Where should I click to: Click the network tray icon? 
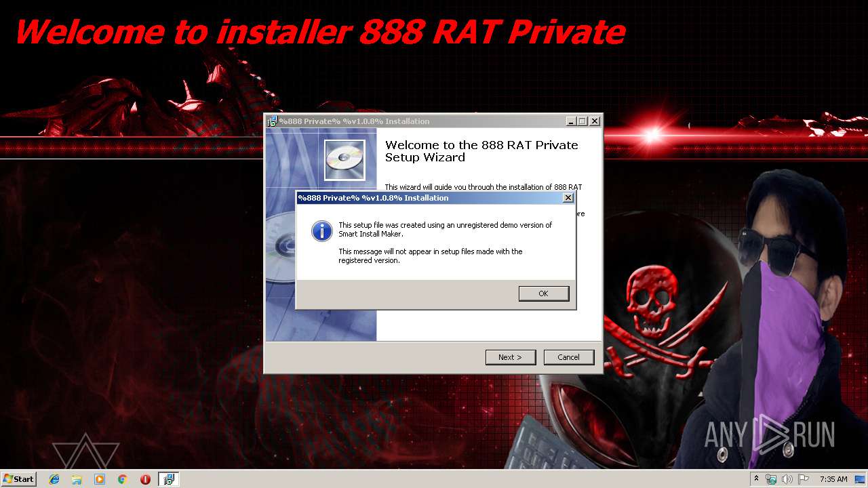pyautogui.click(x=771, y=479)
